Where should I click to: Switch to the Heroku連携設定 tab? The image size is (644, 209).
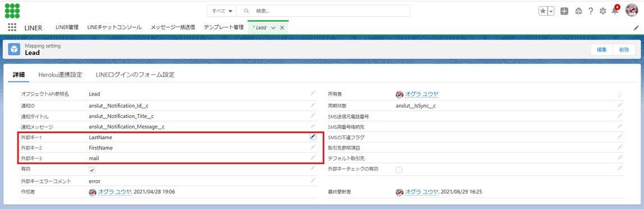61,75
